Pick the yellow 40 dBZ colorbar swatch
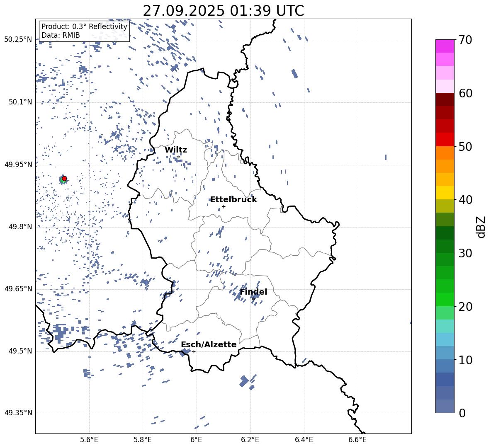Screen dimensions: 491x448 point(445,192)
